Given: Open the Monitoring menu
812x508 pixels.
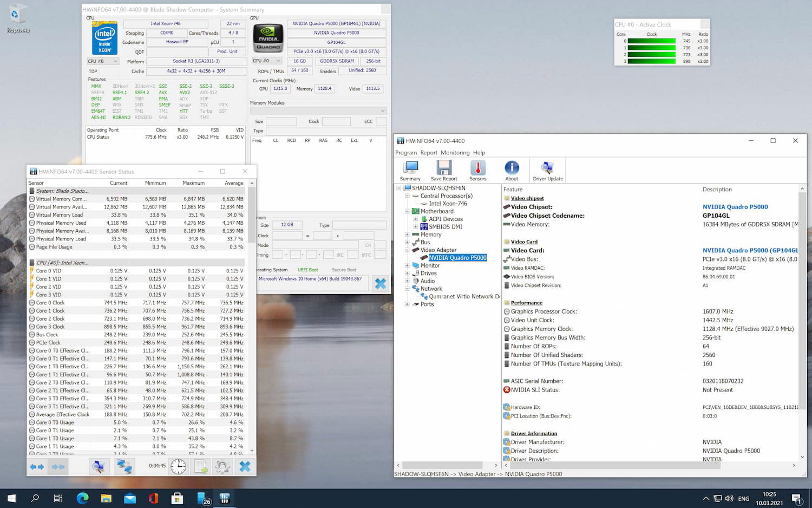Looking at the screenshot, I should pos(455,153).
